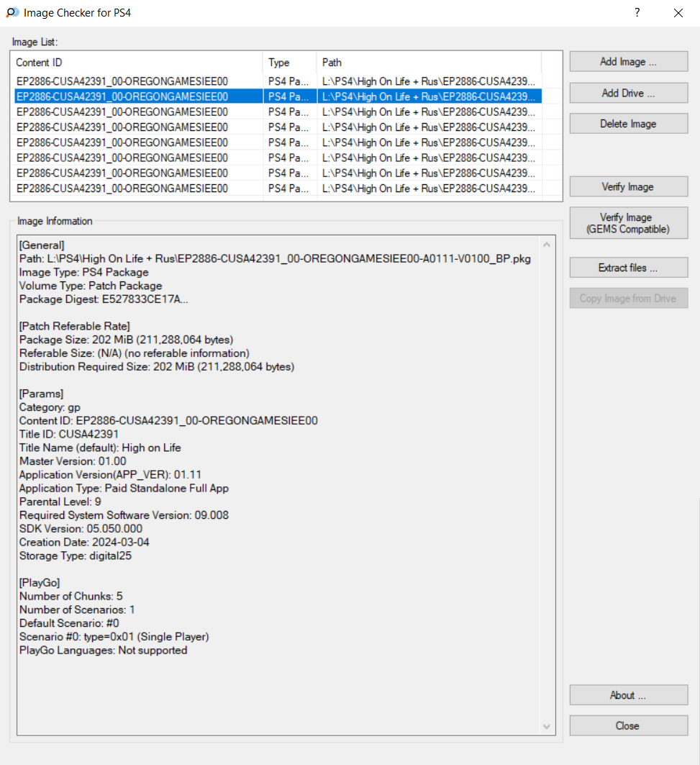
Task: Start verification with the Verify Image button
Action: (x=628, y=187)
